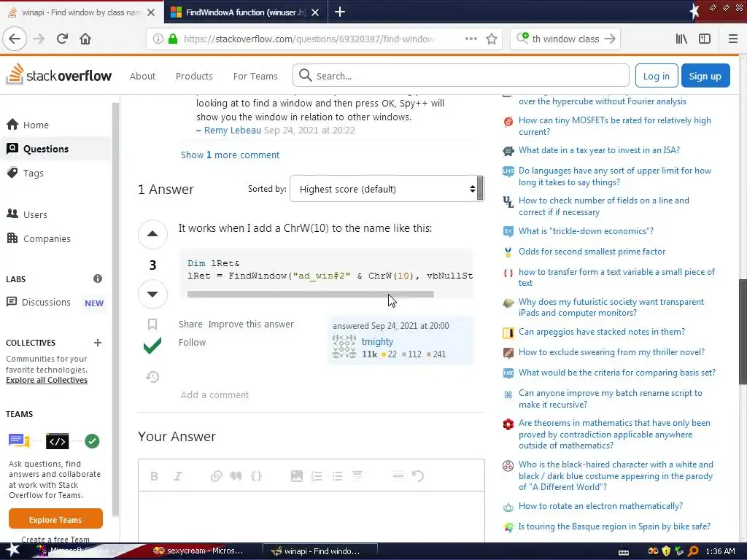Apply Bold in the answer editor
This screenshot has height=560, width=747.
(155, 476)
